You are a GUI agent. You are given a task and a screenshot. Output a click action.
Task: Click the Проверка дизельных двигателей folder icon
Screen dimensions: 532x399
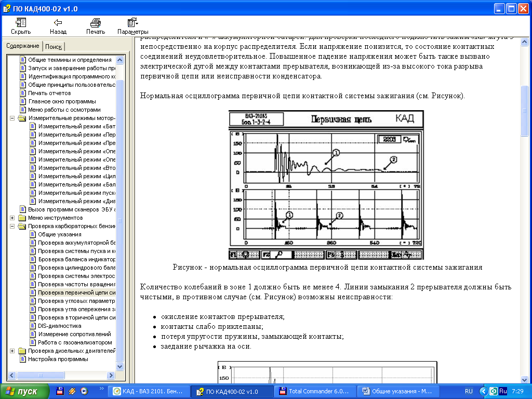22,351
